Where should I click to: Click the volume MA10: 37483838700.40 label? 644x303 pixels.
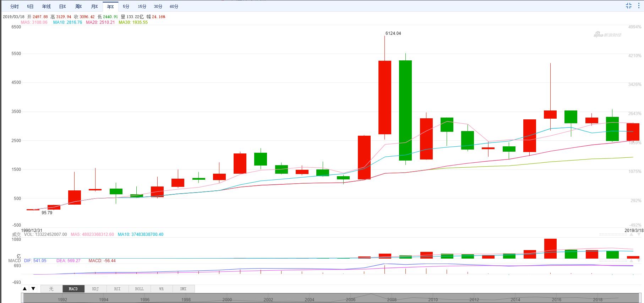(141, 234)
